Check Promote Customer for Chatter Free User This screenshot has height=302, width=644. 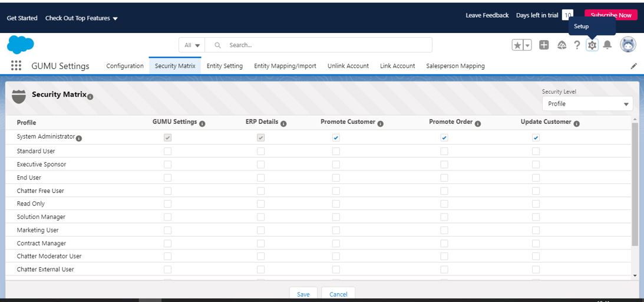[x=336, y=191]
